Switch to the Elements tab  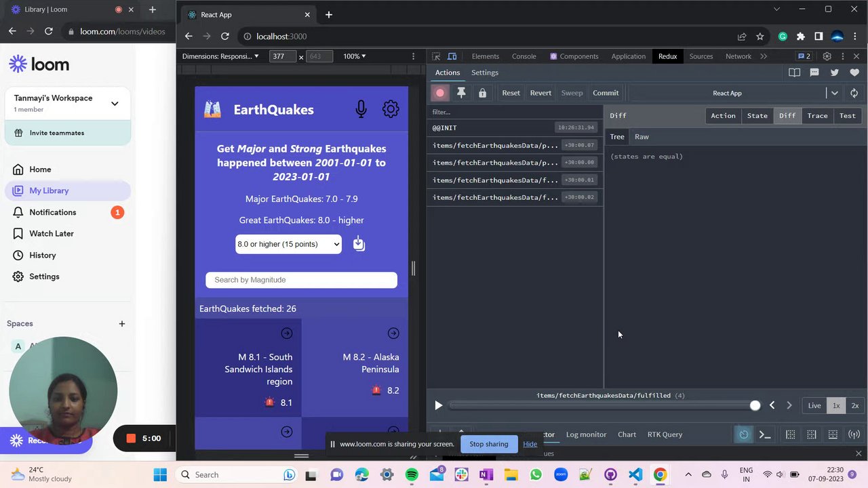486,56
